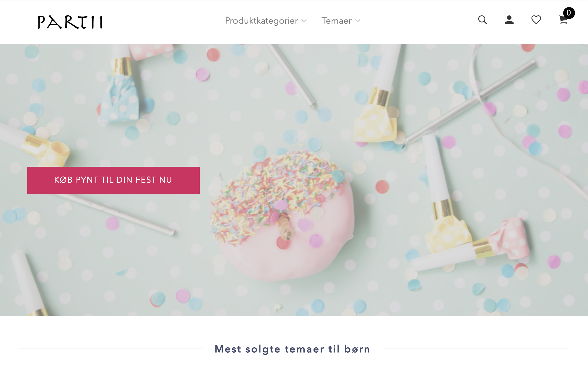Click the divider line left of the heading
588x376 pixels.
(111, 349)
